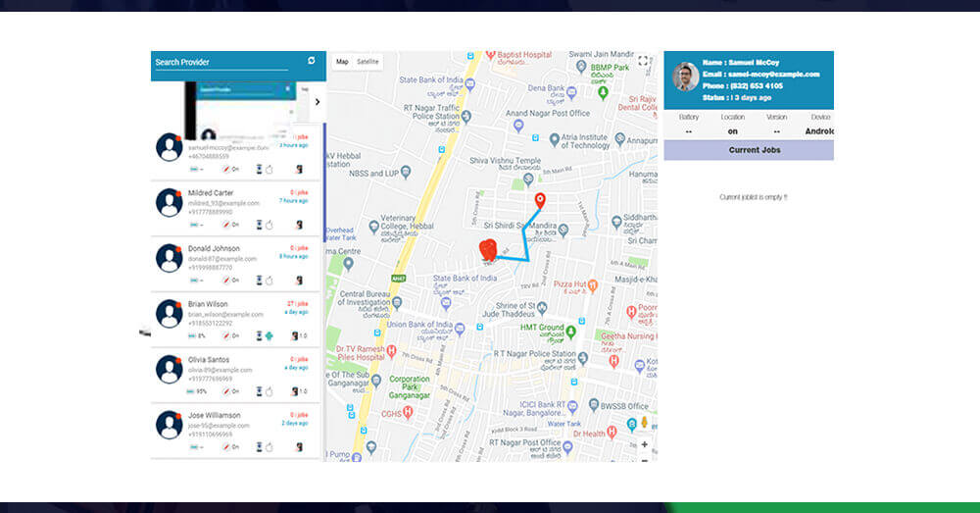This screenshot has width=980, height=513.
Task: Click the Baptist Hospital map marker
Action: pyautogui.click(x=491, y=55)
